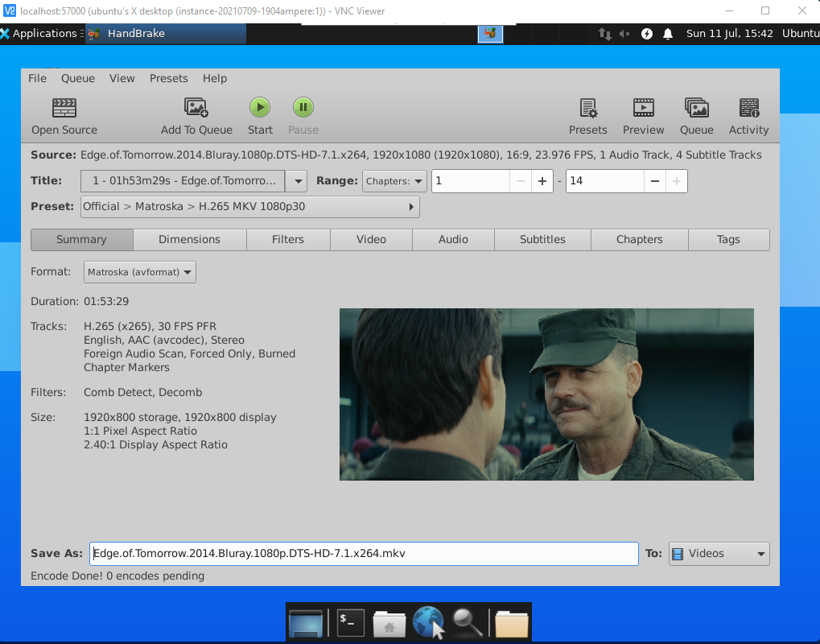
Task: Open the Queue menu
Action: click(x=78, y=78)
